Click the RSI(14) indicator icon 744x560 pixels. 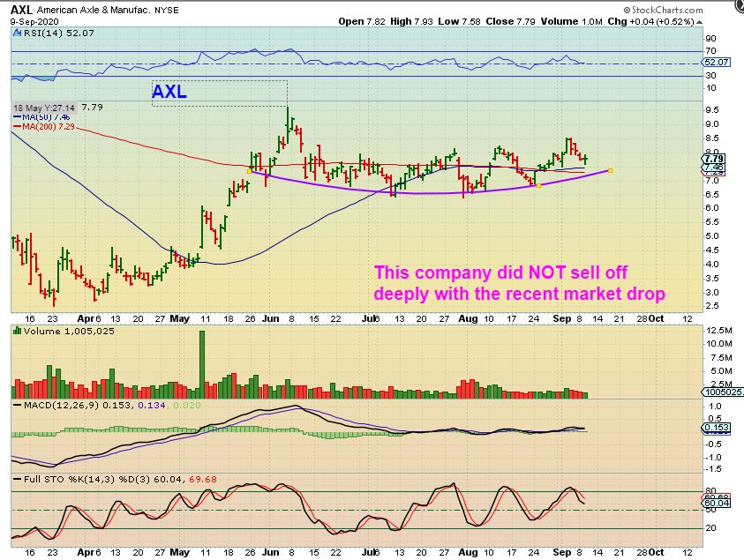pos(17,33)
